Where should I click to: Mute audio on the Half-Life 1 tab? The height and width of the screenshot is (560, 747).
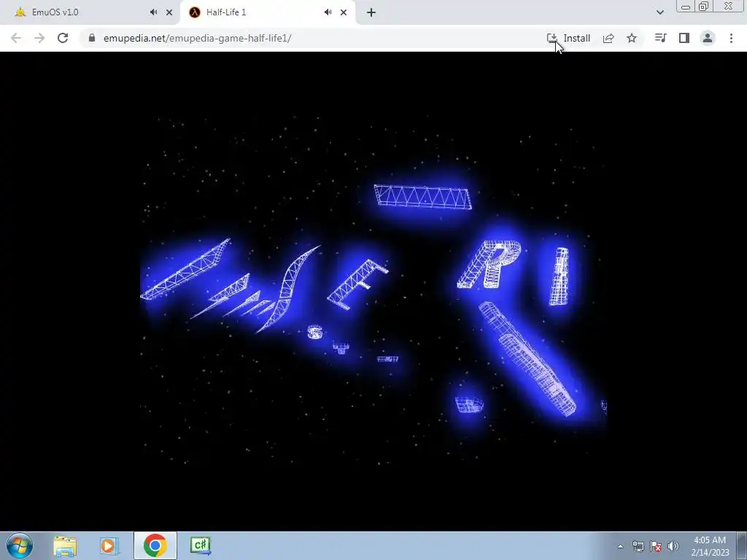328,12
